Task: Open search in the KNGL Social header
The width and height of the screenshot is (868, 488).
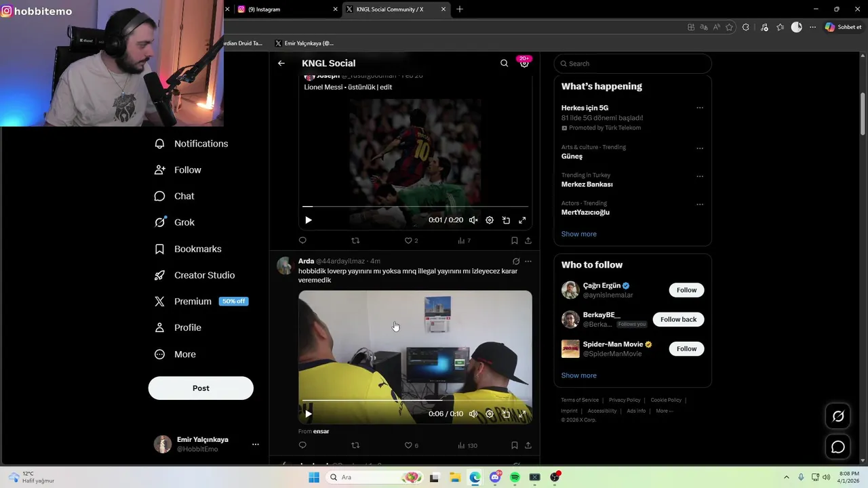Action: (x=504, y=63)
